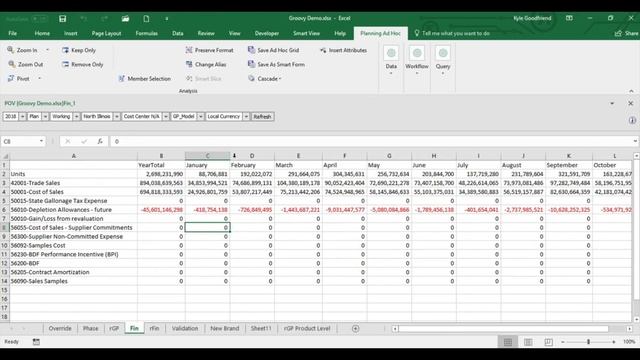The image size is (640, 360).
Task: Click cell '42001-Trade Sales'
Action: [73, 183]
